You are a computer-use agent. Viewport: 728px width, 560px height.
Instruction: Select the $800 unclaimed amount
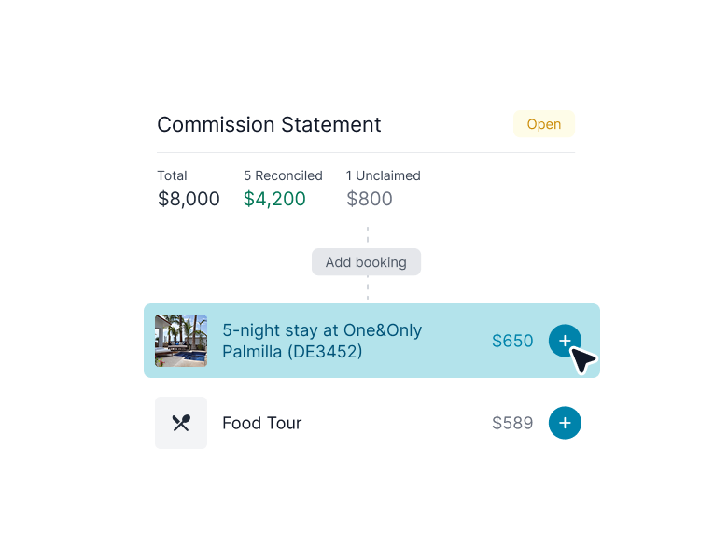click(370, 199)
